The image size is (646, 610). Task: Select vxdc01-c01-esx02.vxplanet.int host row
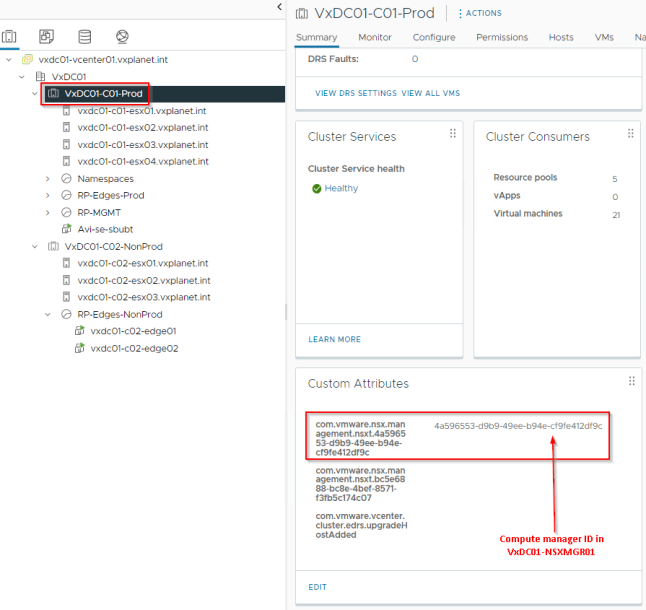coord(143,128)
